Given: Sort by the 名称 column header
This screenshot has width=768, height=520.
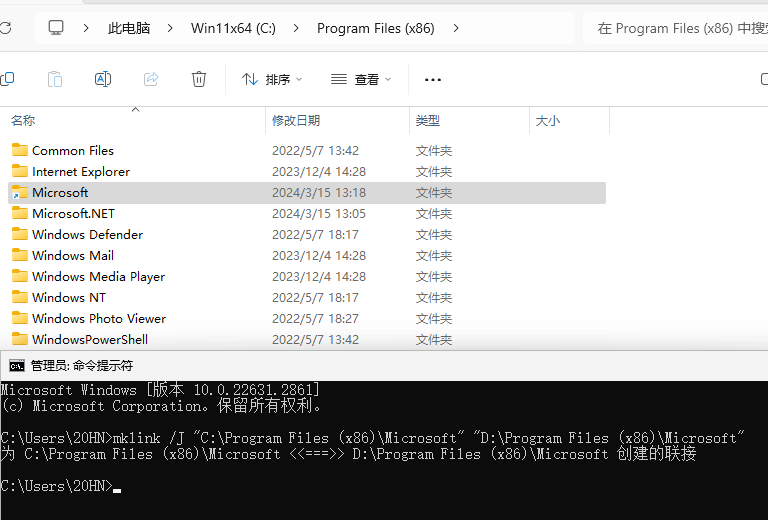Looking at the screenshot, I should click(23, 120).
